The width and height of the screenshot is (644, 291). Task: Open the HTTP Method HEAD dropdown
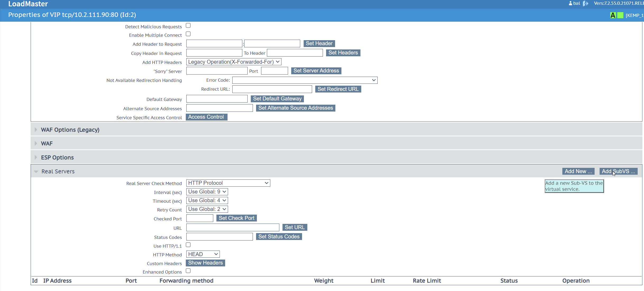(203, 254)
